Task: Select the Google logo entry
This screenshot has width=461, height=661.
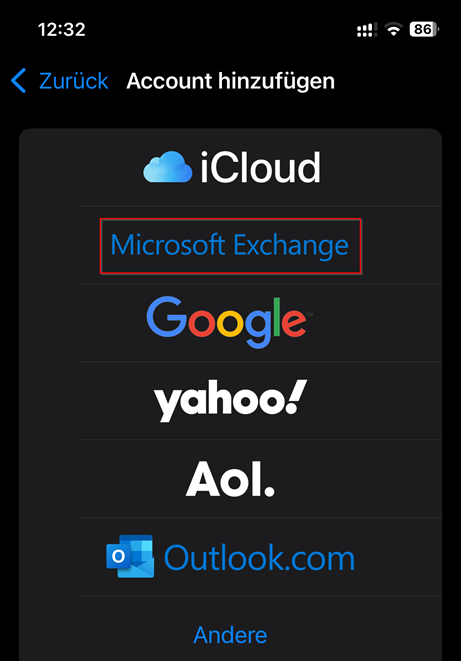Action: point(228,322)
